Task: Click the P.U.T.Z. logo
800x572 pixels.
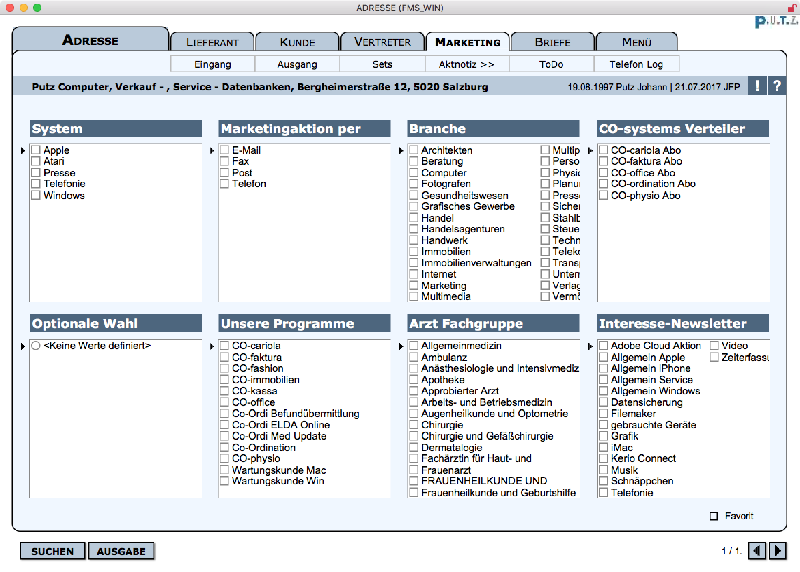Action: (x=777, y=21)
